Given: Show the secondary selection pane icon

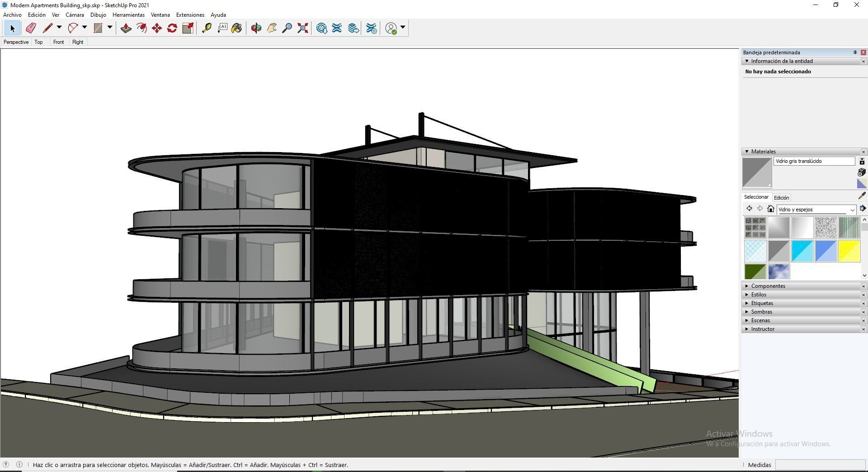Looking at the screenshot, I should click(862, 162).
